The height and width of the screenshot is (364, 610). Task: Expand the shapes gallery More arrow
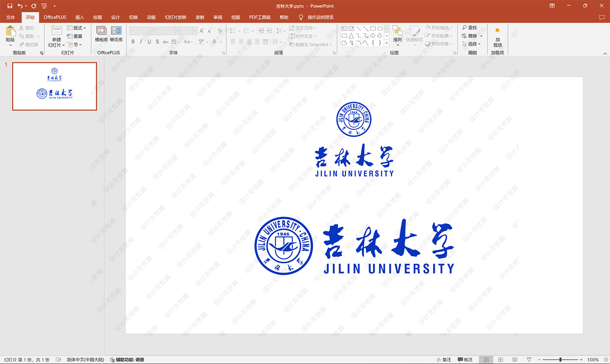tap(387, 43)
